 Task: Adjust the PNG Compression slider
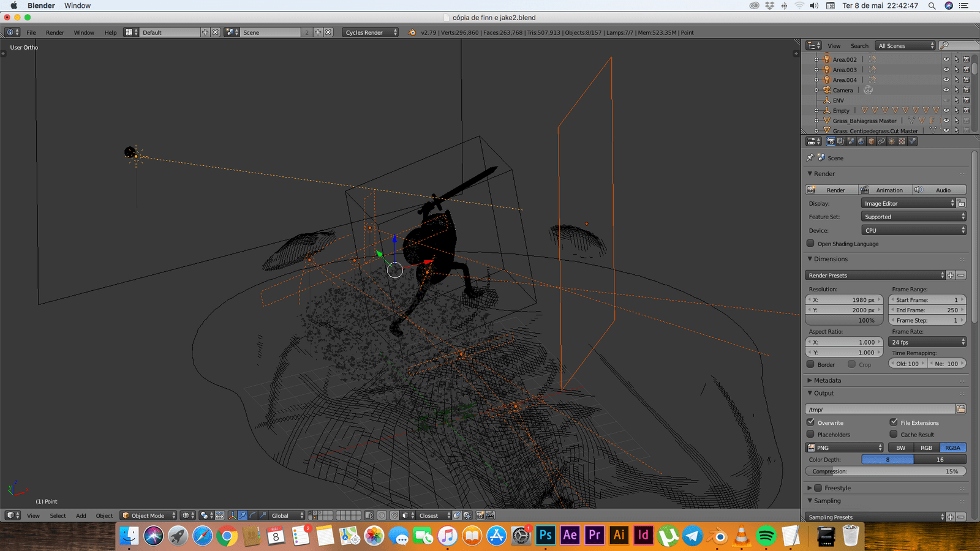885,471
